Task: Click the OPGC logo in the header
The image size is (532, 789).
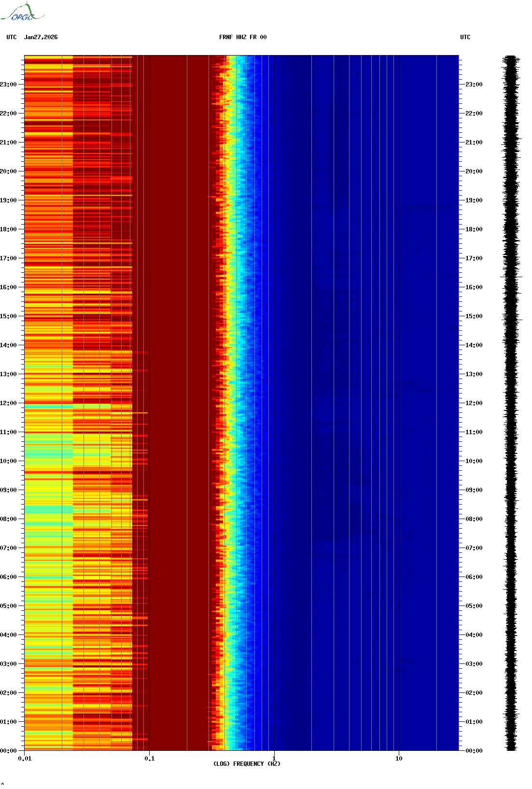Action: [x=22, y=13]
